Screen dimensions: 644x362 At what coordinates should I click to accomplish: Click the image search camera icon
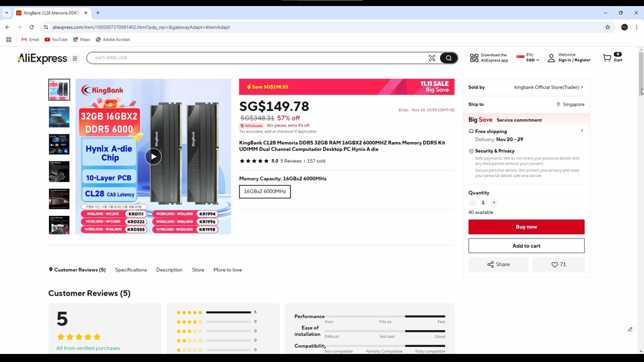point(432,58)
